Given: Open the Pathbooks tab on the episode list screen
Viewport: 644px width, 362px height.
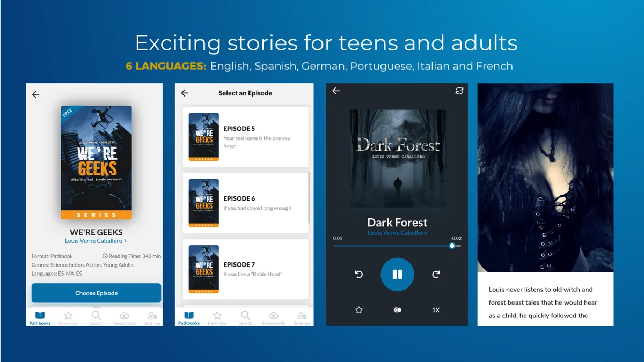Looking at the screenshot, I should coord(189,318).
